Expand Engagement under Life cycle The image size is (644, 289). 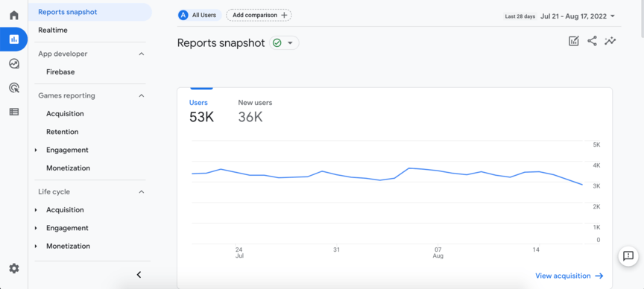point(36,228)
